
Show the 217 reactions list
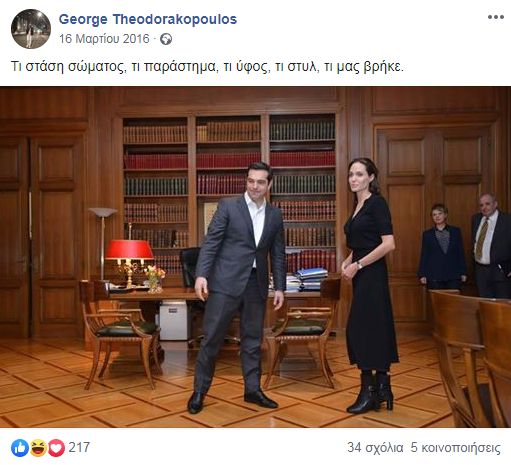[x=79, y=447]
